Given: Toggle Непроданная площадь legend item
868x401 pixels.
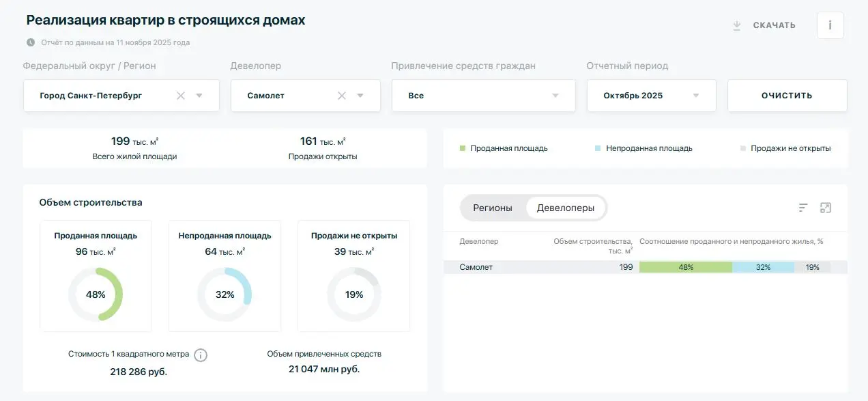Looking at the screenshot, I should click(x=643, y=148).
